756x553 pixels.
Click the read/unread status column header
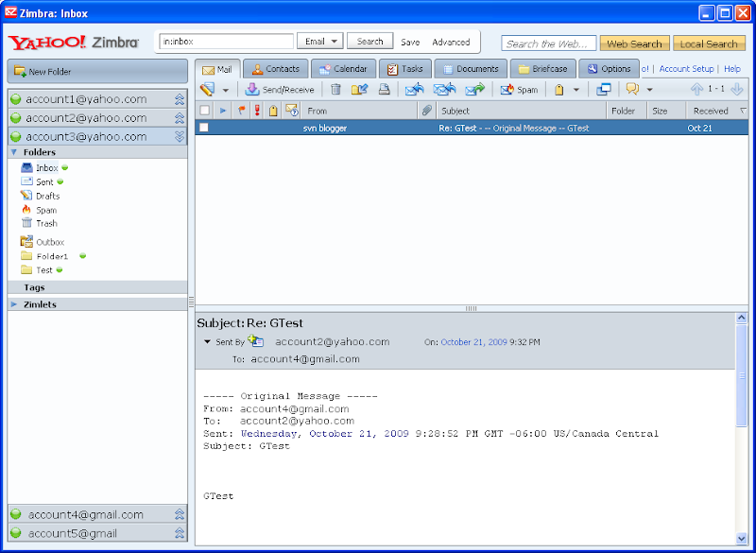(292, 111)
